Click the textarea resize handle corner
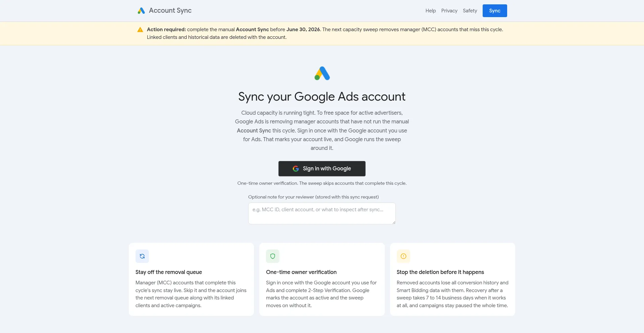Screen dimensions: 644x333 coord(394,222)
